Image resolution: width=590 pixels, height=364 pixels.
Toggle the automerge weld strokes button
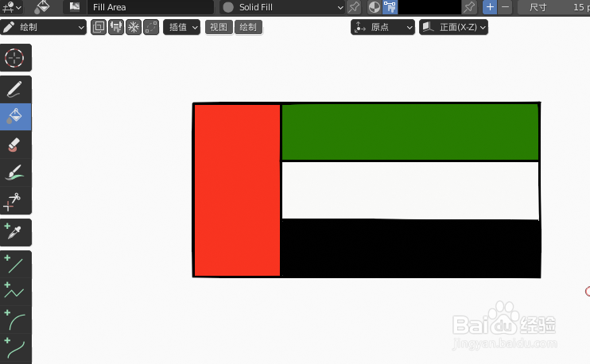[x=116, y=27]
